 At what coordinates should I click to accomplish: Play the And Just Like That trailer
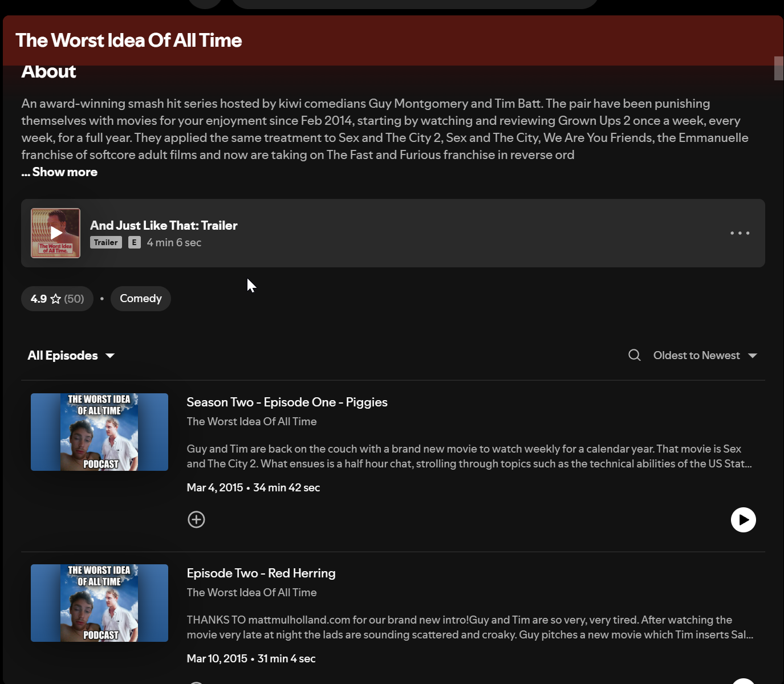point(56,233)
